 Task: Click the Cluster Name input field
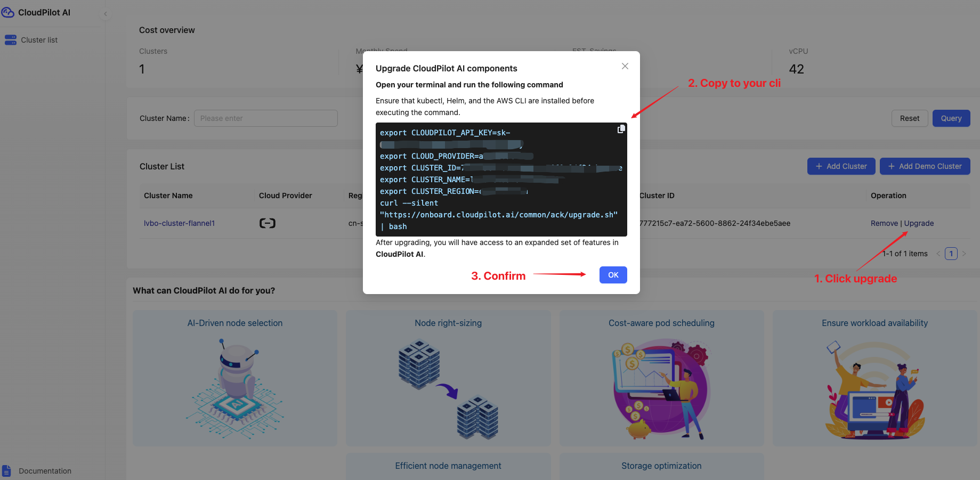point(265,118)
